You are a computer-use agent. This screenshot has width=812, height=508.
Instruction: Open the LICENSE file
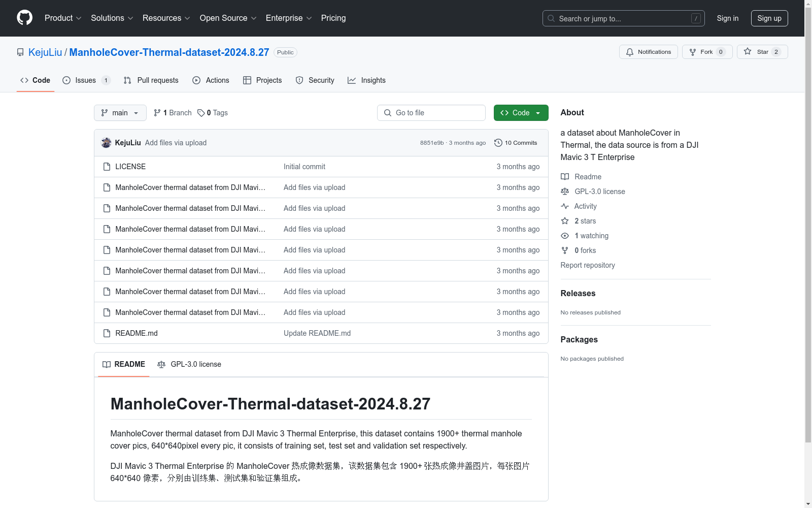(130, 167)
